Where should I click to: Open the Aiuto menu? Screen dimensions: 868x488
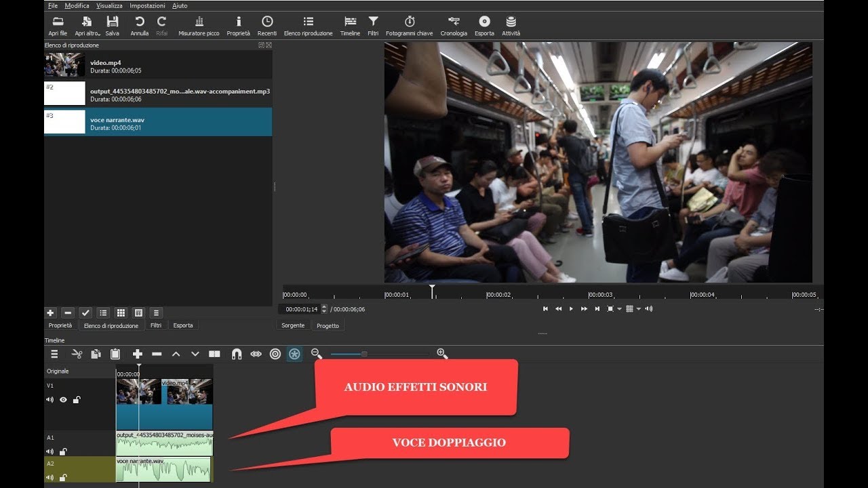pyautogui.click(x=180, y=5)
